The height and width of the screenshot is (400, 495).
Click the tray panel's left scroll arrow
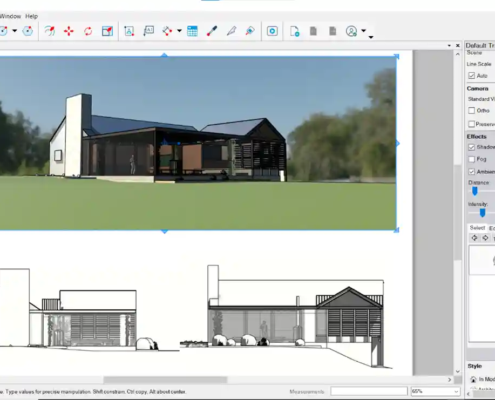(468, 394)
